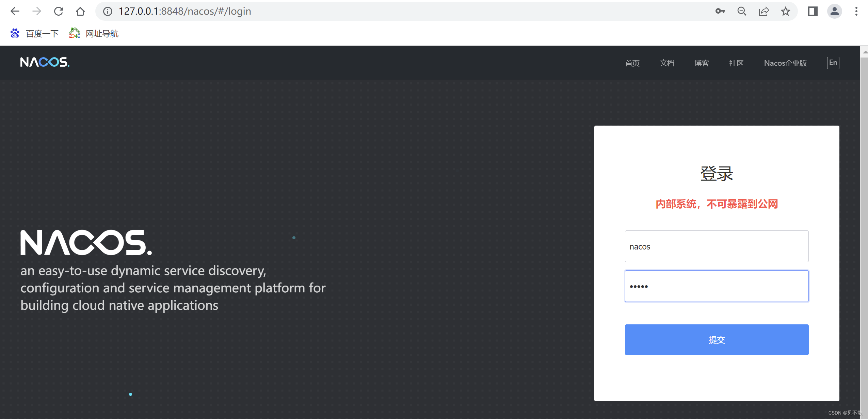Viewport: 868px width, 419px height.
Task: Open browser side panel icon
Action: coord(813,11)
